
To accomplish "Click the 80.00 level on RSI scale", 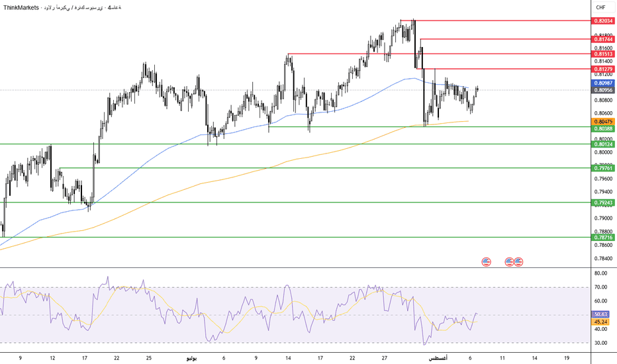I will [x=600, y=273].
